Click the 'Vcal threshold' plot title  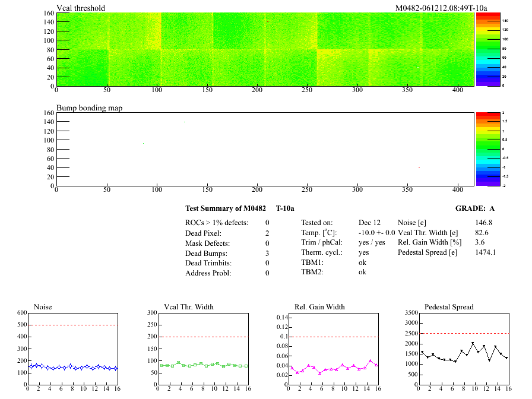pos(81,8)
